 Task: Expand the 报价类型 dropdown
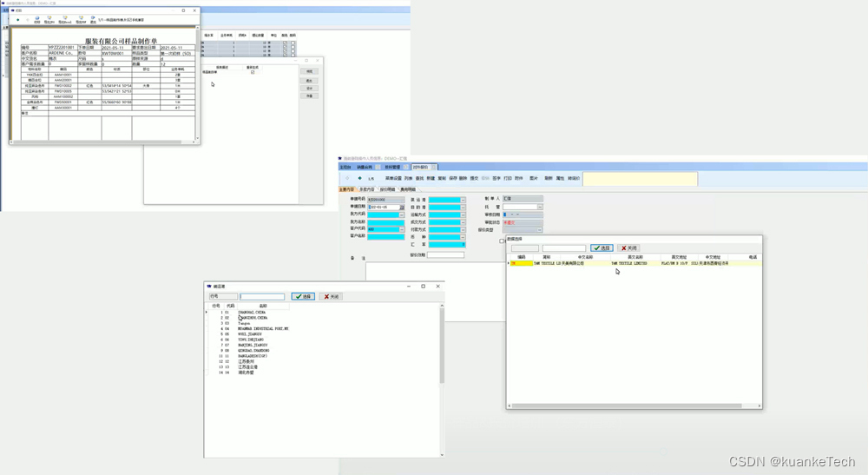click(540, 230)
